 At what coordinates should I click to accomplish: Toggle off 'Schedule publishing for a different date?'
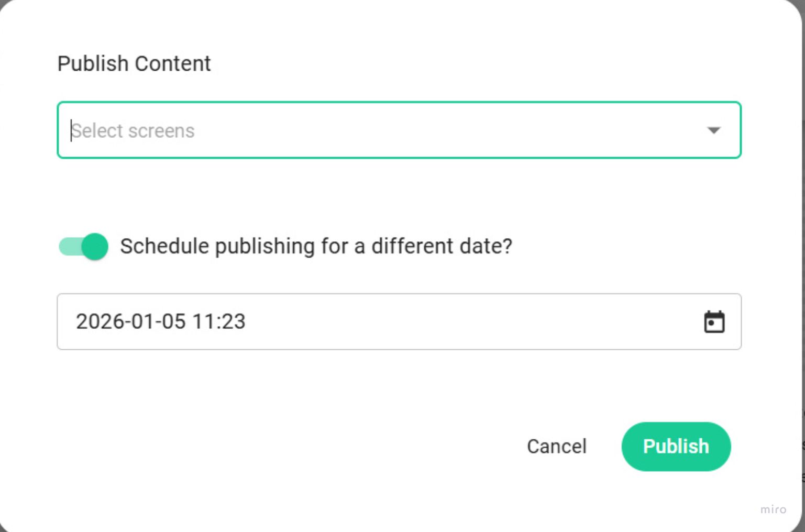tap(81, 246)
